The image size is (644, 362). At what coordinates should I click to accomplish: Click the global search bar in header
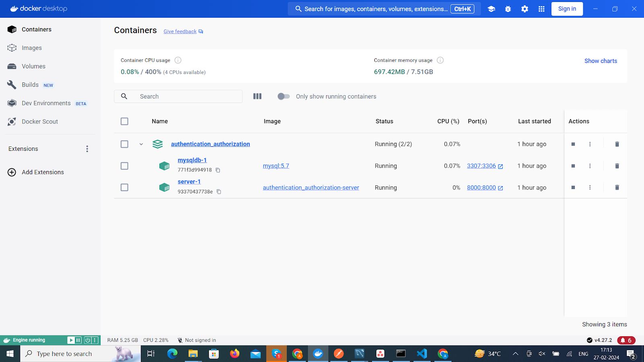384,9
